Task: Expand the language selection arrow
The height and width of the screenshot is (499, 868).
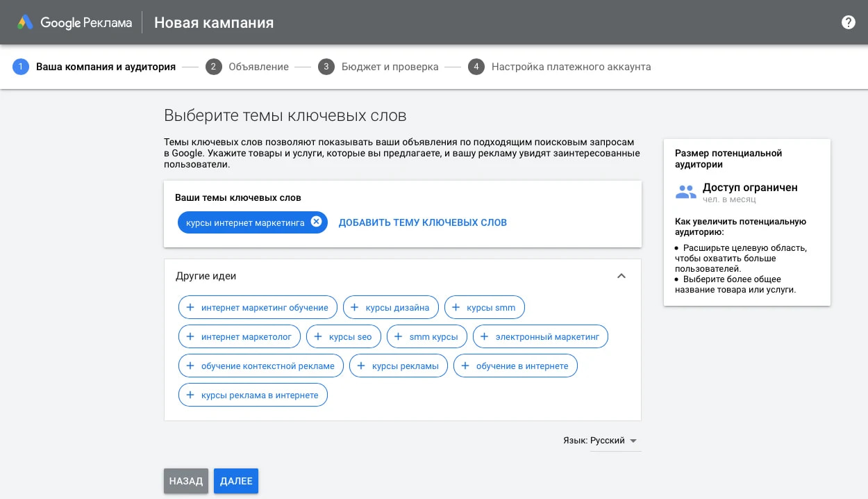Action: click(633, 441)
